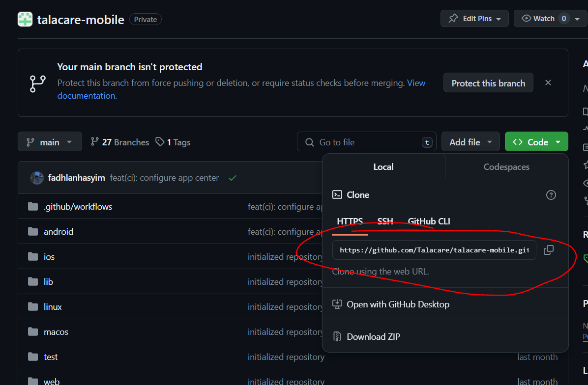Click fadhlanhasyim's profile avatar
The image size is (588, 385).
[37, 178]
